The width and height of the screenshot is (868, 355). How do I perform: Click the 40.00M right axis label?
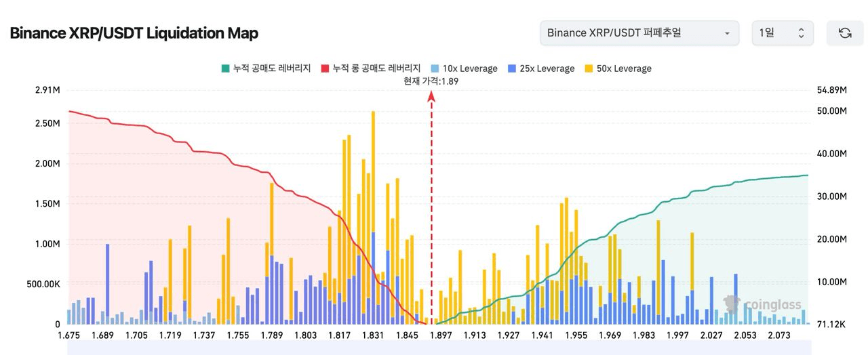[x=832, y=154]
